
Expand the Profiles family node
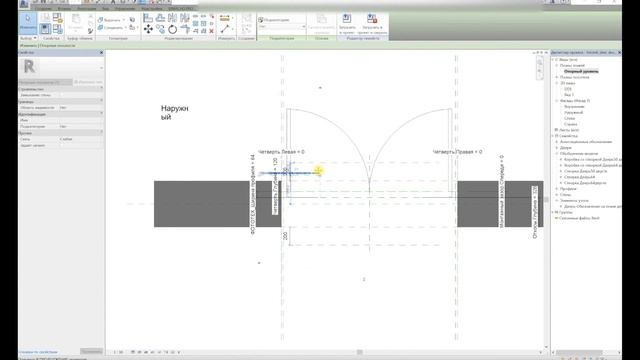(x=557, y=189)
